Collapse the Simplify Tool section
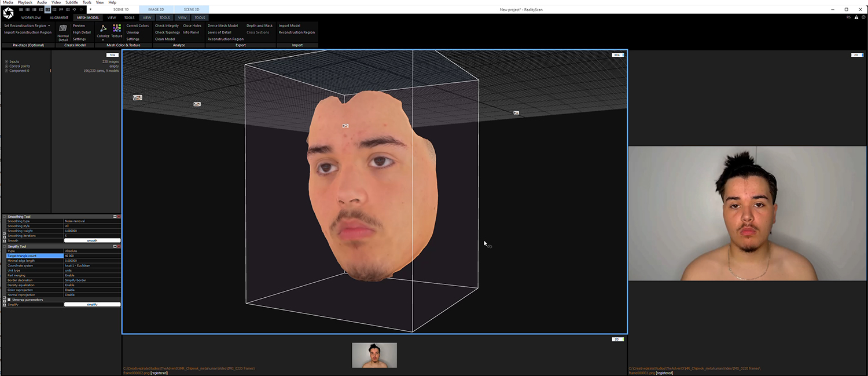 tap(5, 246)
